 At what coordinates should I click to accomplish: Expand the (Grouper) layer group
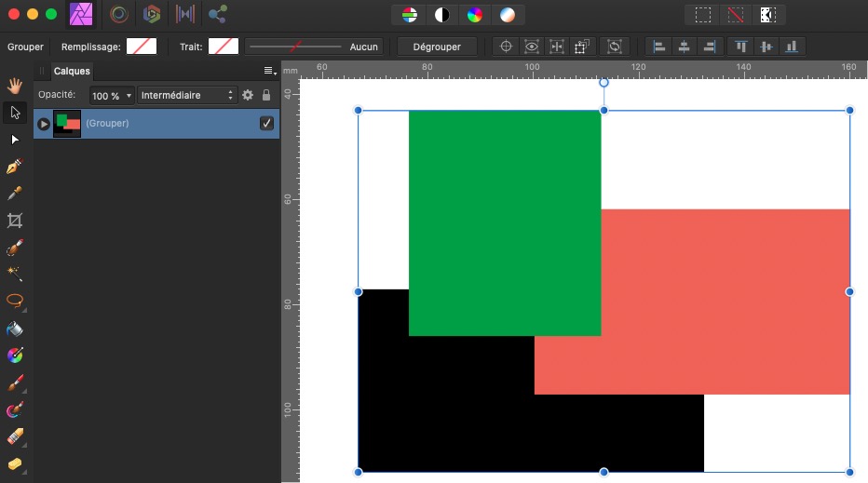tap(43, 124)
